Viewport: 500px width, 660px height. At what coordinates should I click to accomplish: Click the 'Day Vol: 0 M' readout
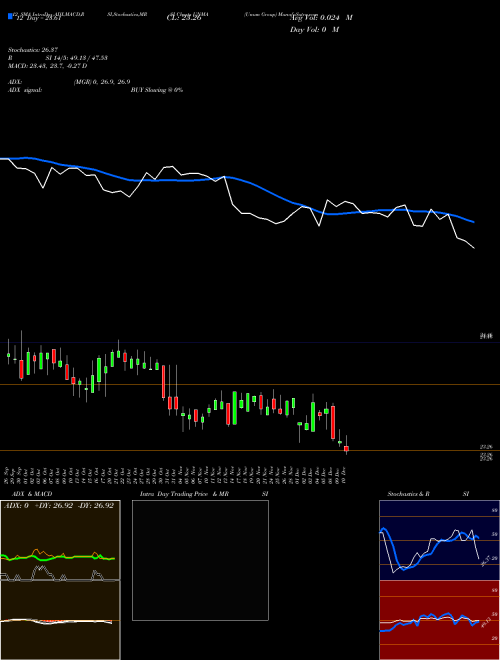pos(314,29)
